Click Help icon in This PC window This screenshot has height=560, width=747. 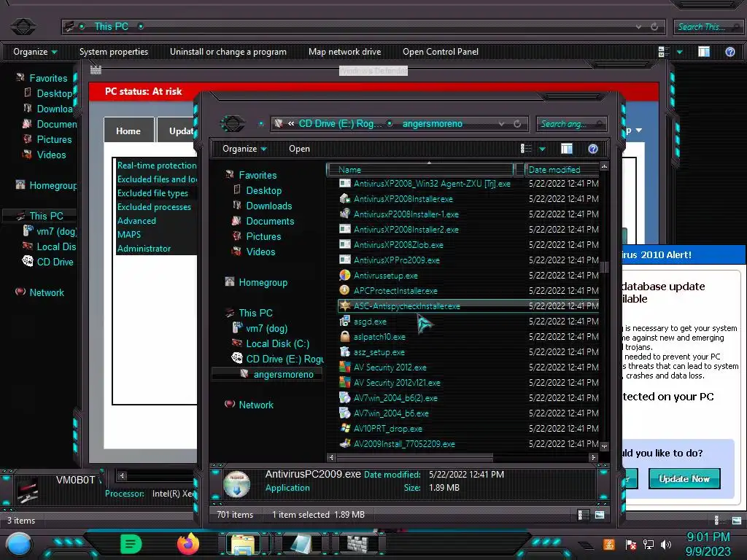(x=729, y=52)
